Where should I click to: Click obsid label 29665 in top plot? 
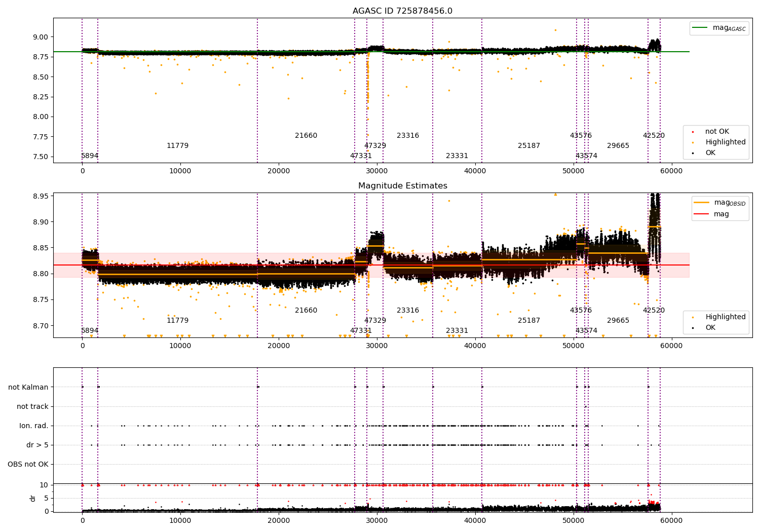pos(618,146)
